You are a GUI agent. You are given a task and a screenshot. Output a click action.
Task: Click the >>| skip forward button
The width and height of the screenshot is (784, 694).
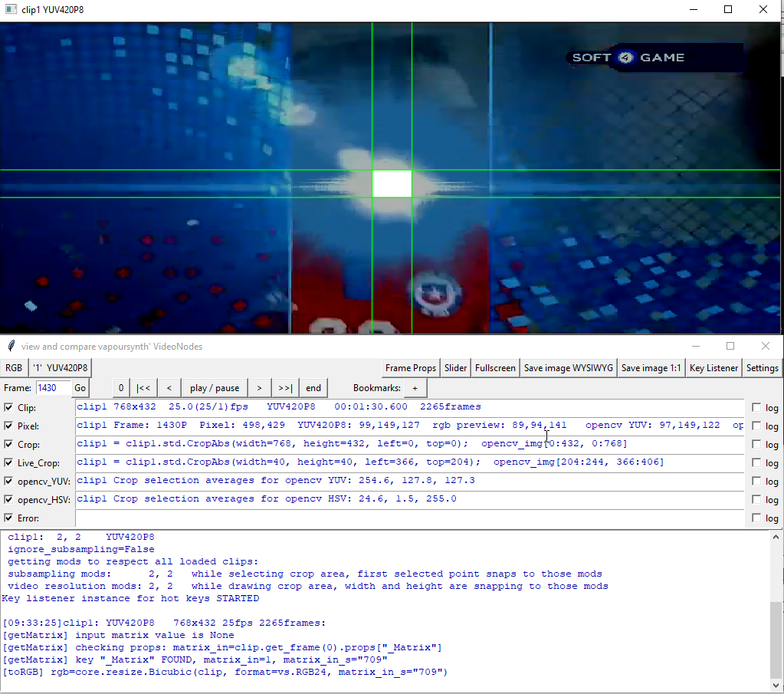[285, 388]
